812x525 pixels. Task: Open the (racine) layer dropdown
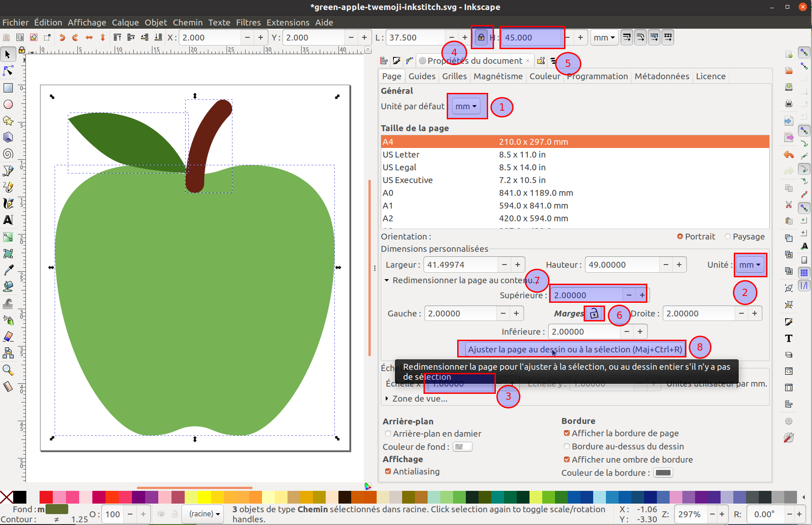pos(203,514)
